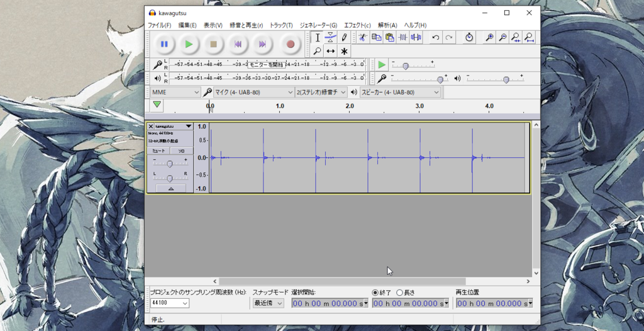Viewport: 644px width, 331px height.
Task: Select the pencil Draw tool
Action: coord(344,37)
